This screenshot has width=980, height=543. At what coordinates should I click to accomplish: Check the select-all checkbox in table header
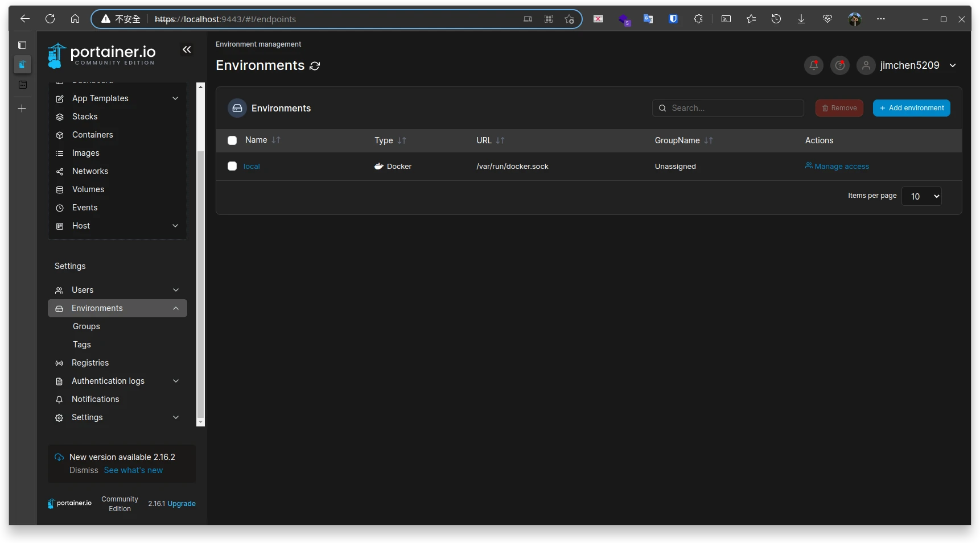click(x=232, y=140)
